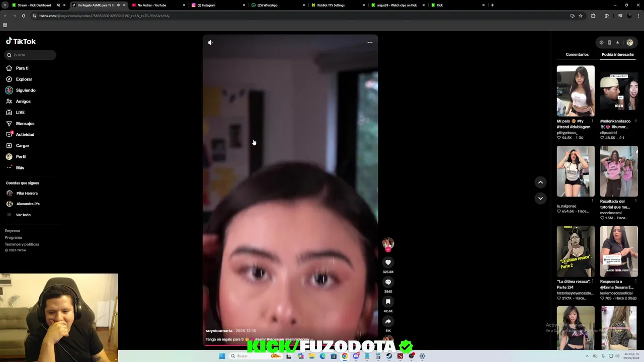Open Alexandra R's followed account
This screenshot has width=644, height=362.
pyautogui.click(x=28, y=204)
